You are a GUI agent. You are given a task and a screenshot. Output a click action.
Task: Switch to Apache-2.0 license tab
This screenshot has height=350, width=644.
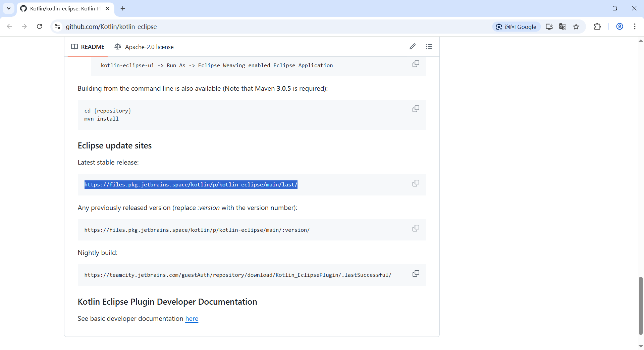(144, 47)
